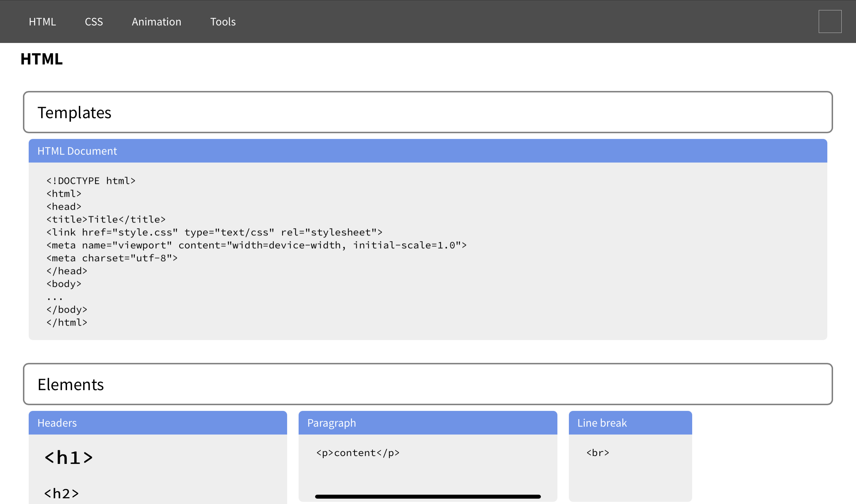The width and height of the screenshot is (856, 504).
Task: Click the opening <body> tag line
Action: pos(64,284)
